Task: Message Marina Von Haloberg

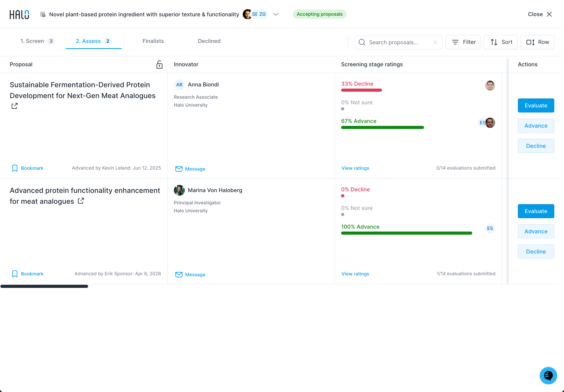Action: pyautogui.click(x=190, y=274)
